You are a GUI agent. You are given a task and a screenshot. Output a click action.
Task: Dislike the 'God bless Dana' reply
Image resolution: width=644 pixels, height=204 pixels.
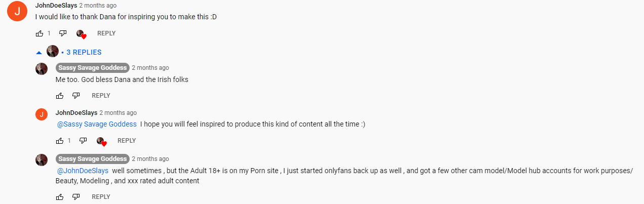coord(76,96)
